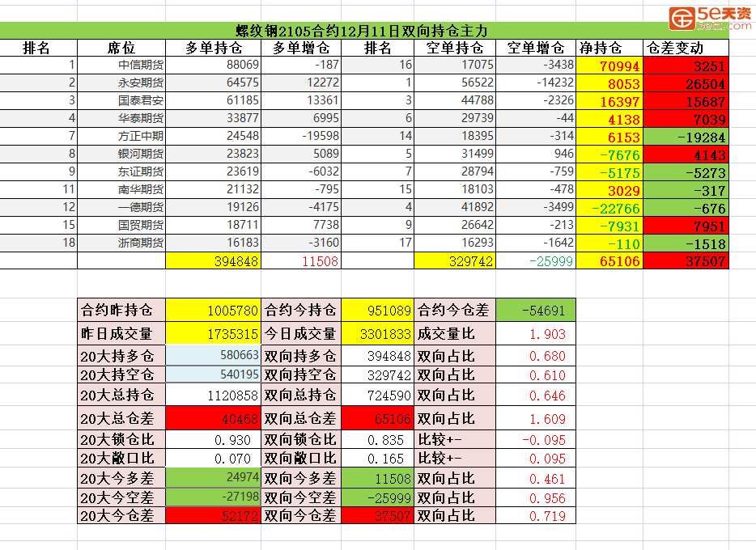Select the 空单增仓 column header

pyautogui.click(x=536, y=48)
